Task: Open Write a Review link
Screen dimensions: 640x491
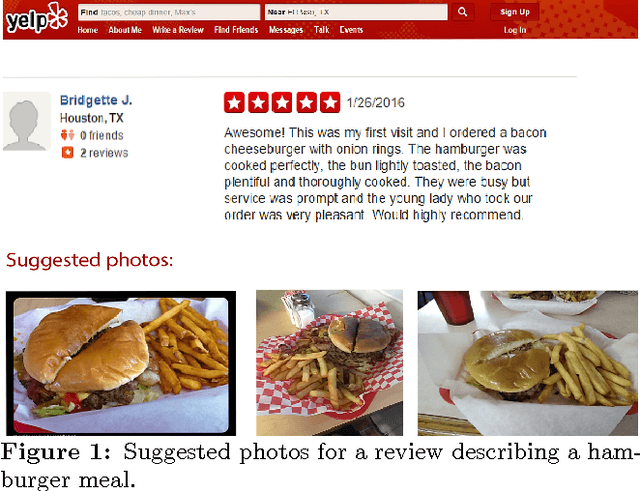Action: [x=178, y=30]
